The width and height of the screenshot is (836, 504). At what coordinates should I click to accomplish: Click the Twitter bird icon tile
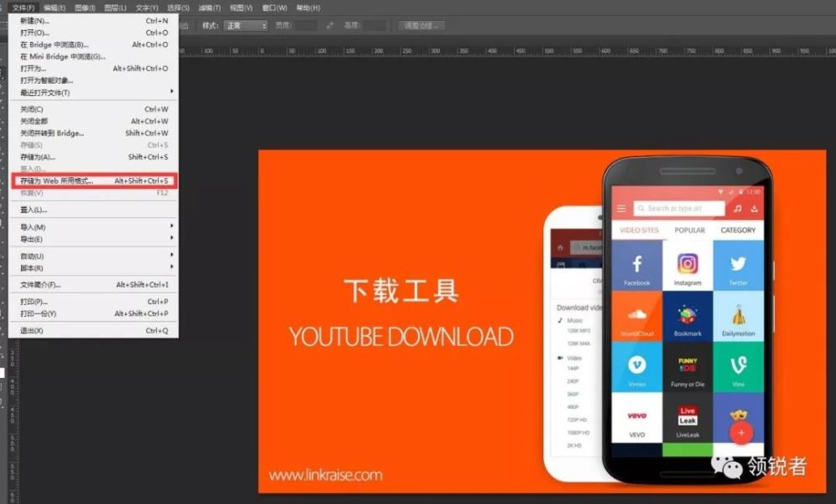coord(738,266)
